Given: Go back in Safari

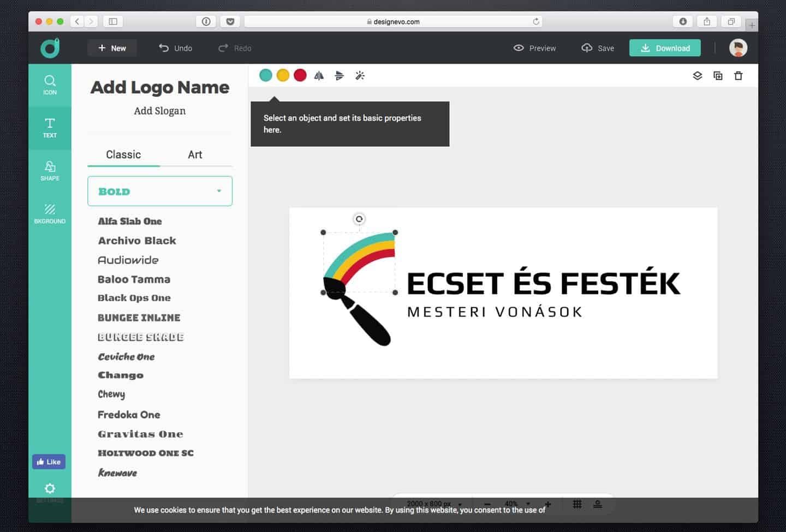Looking at the screenshot, I should [78, 21].
